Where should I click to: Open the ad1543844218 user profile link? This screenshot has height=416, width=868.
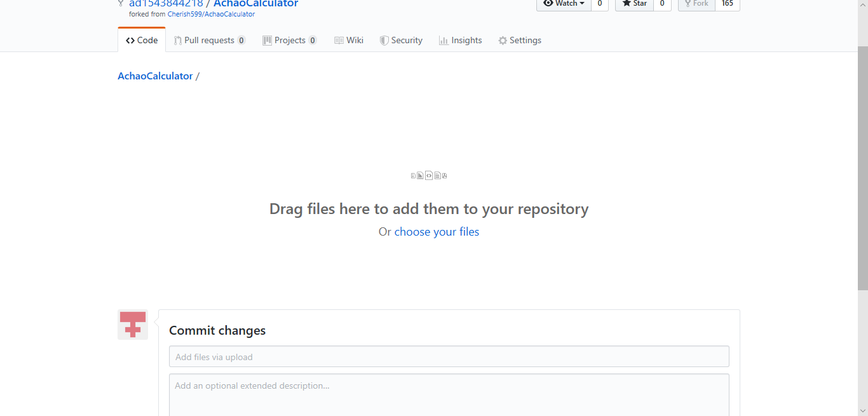pyautogui.click(x=166, y=4)
